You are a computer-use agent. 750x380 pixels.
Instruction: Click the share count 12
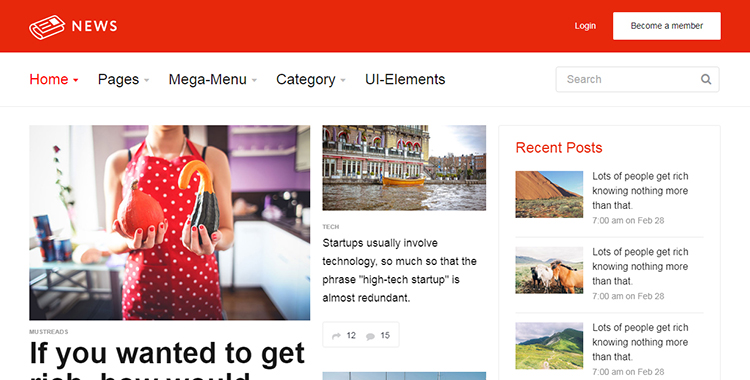[x=351, y=335]
